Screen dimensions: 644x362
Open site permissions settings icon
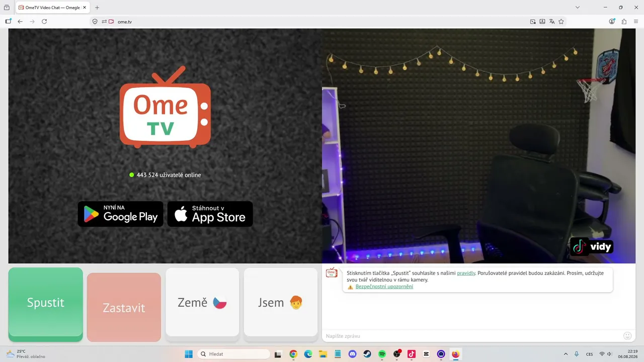pos(104,22)
